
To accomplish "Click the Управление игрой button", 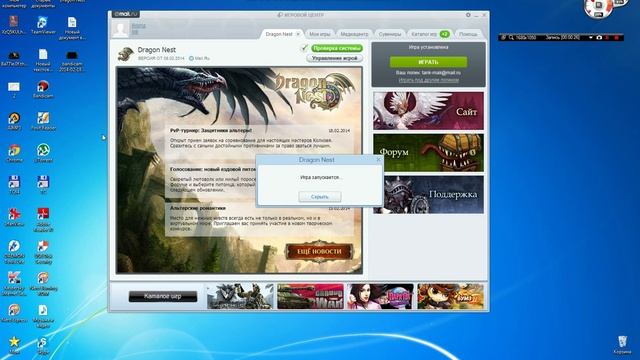I will point(334,58).
